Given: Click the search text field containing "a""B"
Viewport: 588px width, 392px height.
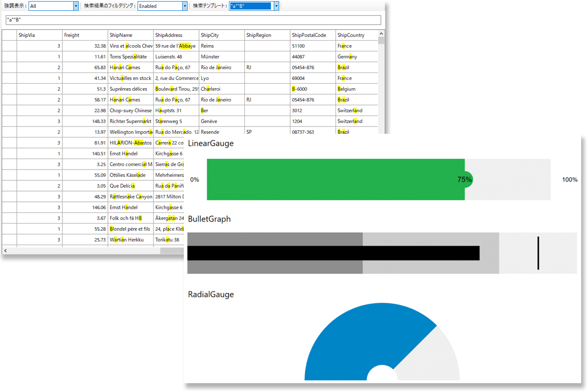Looking at the screenshot, I should (x=193, y=20).
